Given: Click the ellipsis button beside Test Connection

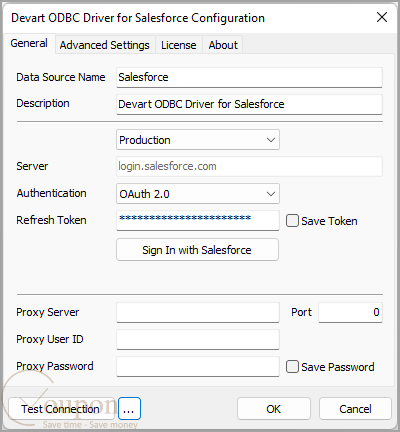Looking at the screenshot, I should click(129, 409).
